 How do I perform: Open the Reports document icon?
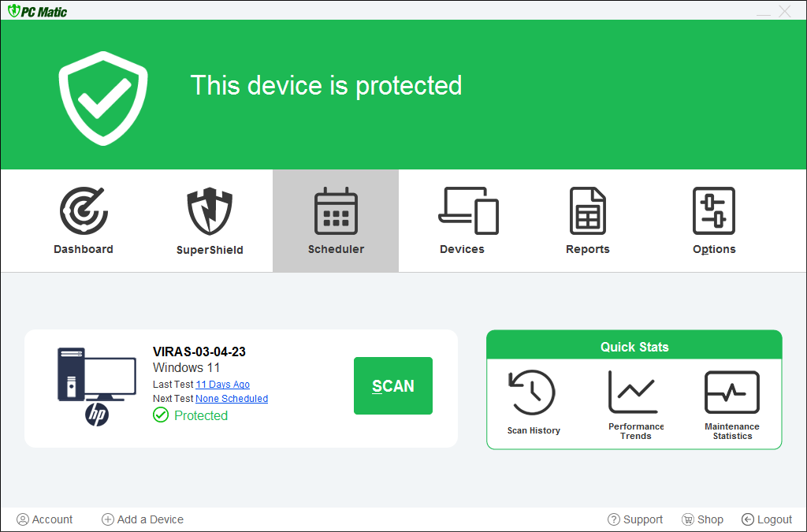tap(587, 211)
